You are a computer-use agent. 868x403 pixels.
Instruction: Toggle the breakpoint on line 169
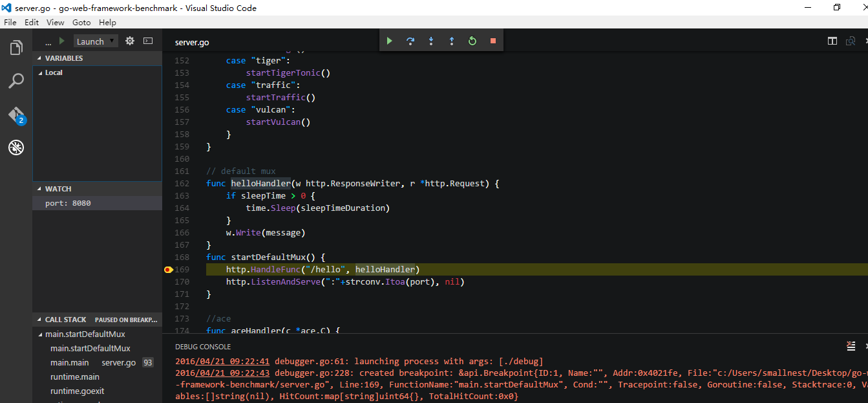coord(169,269)
